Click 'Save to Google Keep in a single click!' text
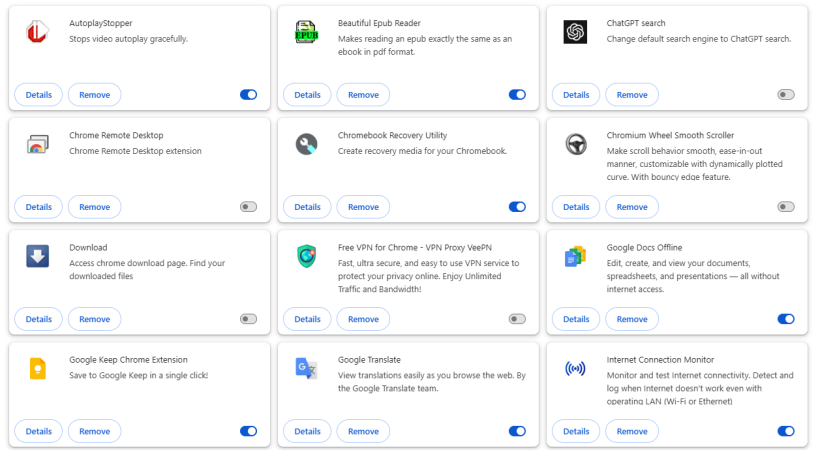This screenshot has width=820, height=450. pyautogui.click(x=139, y=375)
